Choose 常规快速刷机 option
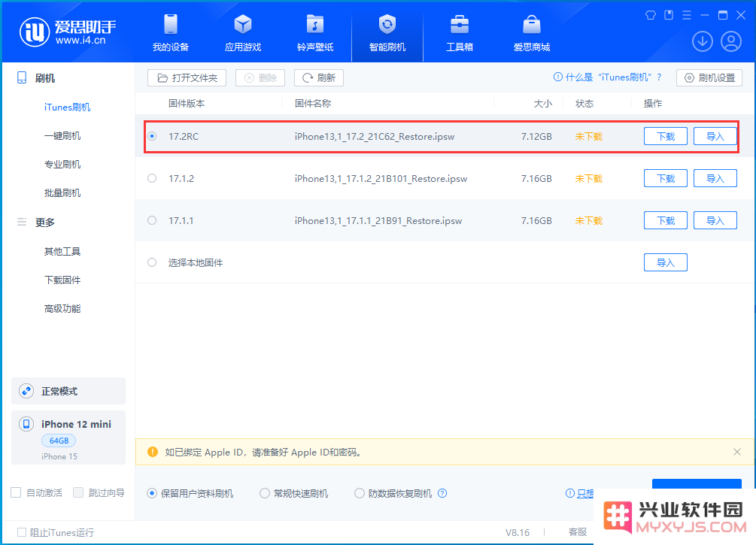This screenshot has height=545, width=756. click(265, 493)
